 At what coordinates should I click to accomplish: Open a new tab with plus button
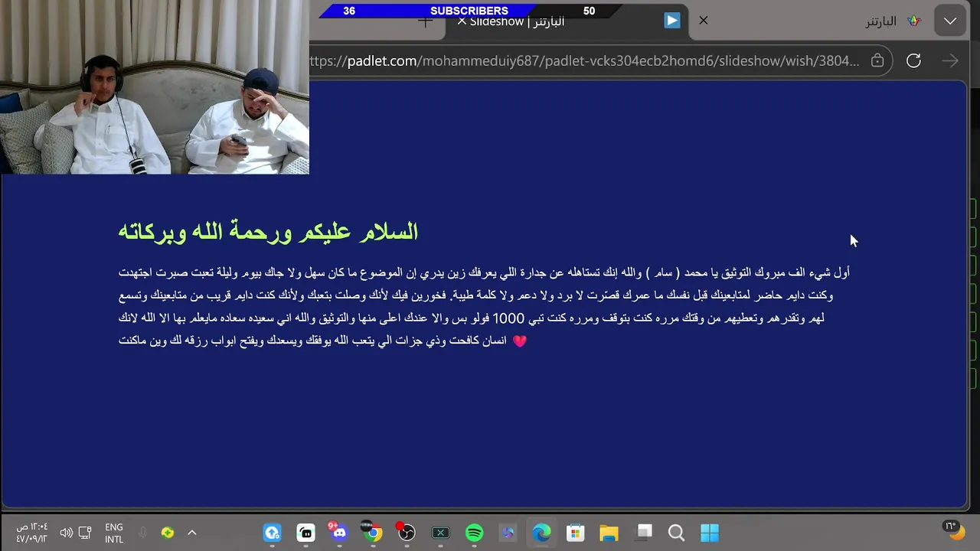tap(426, 21)
